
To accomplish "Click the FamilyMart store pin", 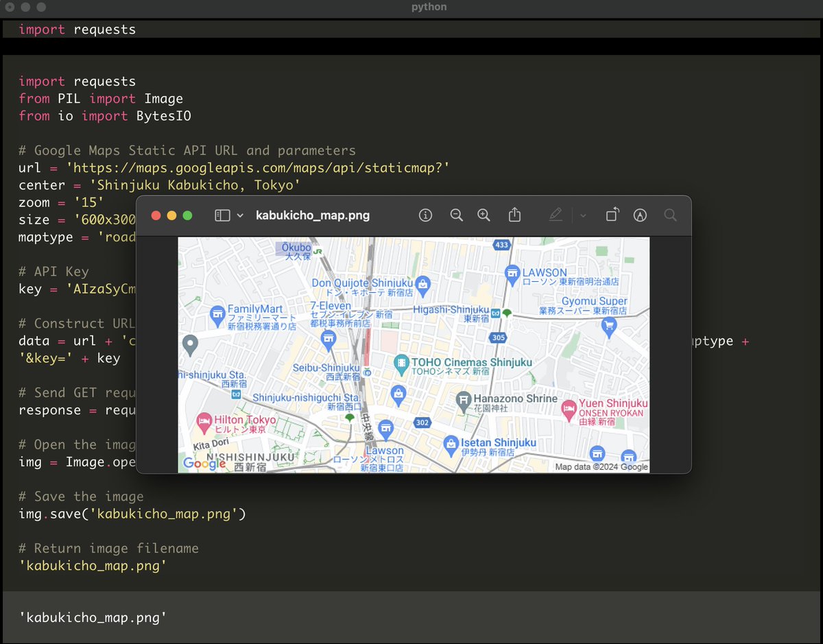I will point(217,315).
